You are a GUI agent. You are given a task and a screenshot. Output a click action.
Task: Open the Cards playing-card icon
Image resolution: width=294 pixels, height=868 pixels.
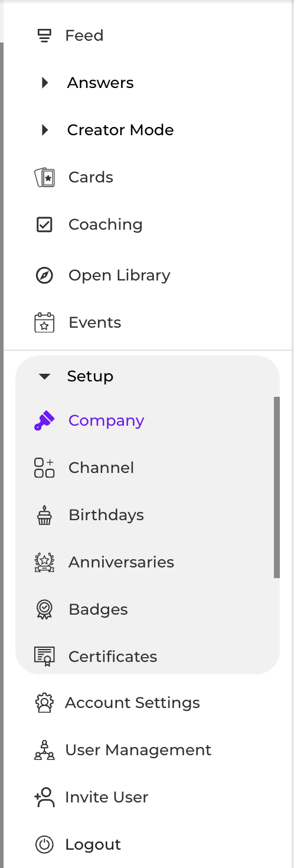[45, 177]
